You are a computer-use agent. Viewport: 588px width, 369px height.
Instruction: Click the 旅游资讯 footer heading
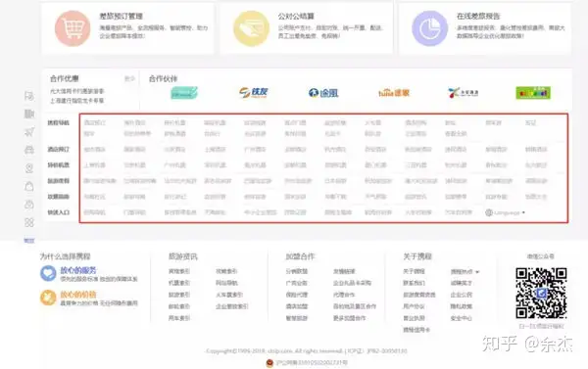183,256
